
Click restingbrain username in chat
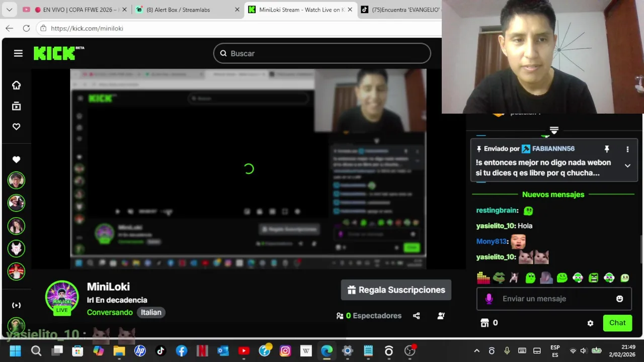[x=496, y=210]
